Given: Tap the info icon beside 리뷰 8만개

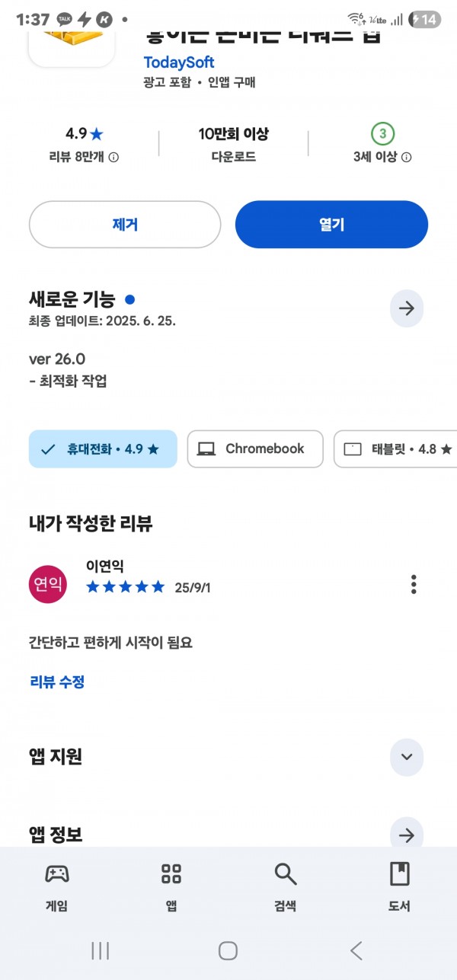Looking at the screenshot, I should [113, 157].
